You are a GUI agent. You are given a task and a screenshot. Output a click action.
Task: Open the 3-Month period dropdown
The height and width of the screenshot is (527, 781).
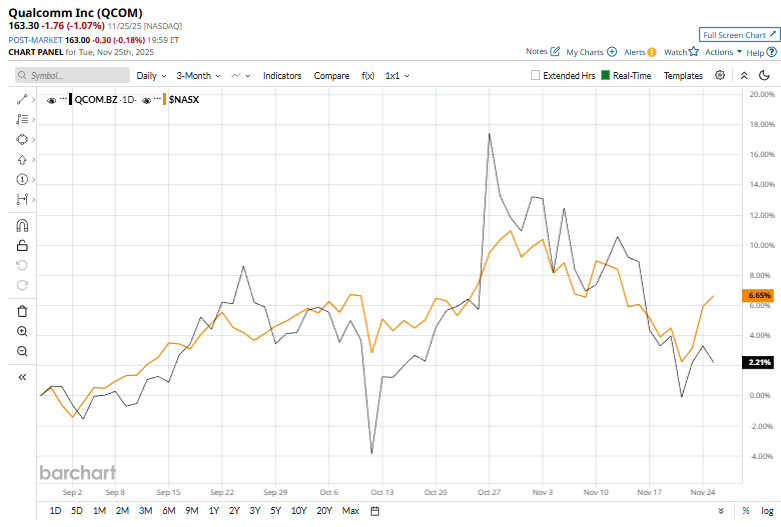[x=198, y=76]
